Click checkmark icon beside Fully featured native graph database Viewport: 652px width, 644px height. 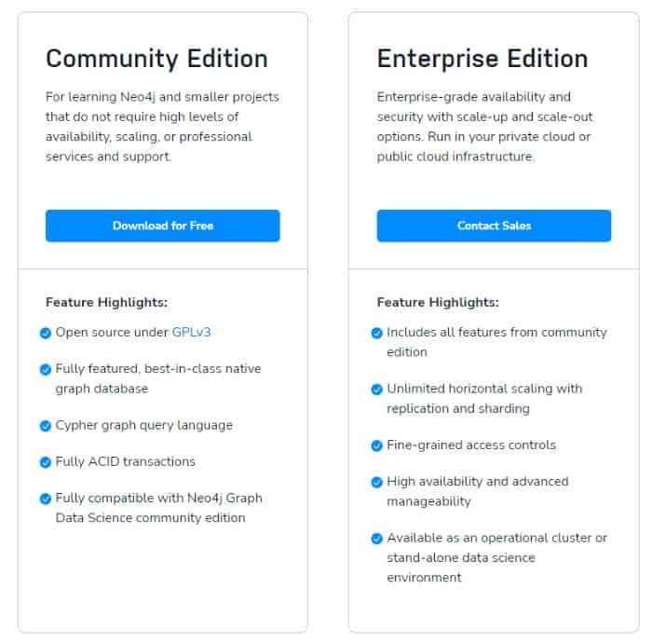click(46, 369)
